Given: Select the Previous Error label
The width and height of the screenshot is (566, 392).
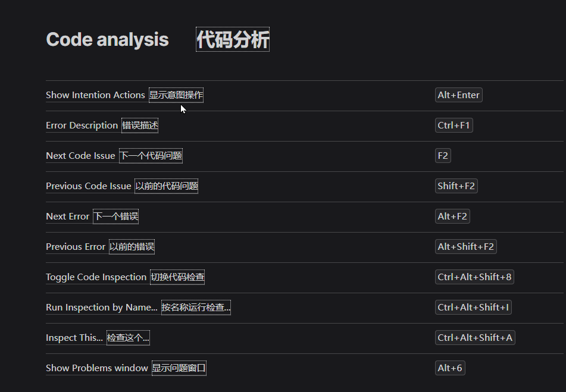Looking at the screenshot, I should tap(76, 247).
